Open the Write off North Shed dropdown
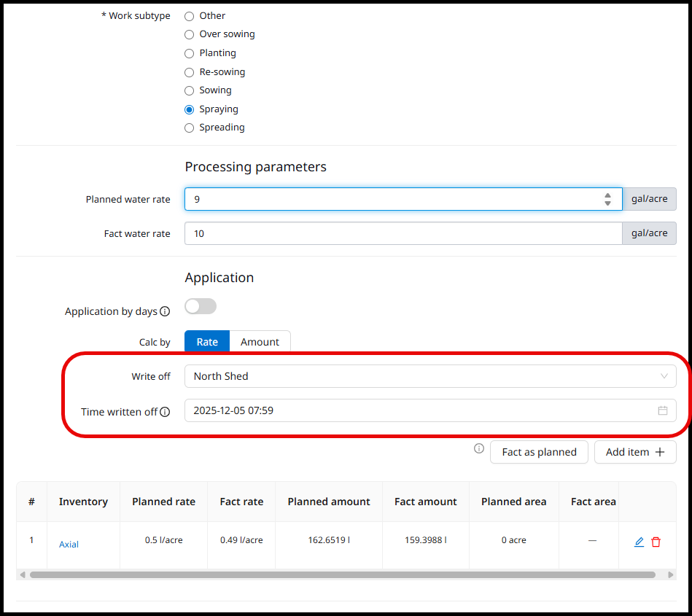The image size is (692, 616). click(429, 376)
